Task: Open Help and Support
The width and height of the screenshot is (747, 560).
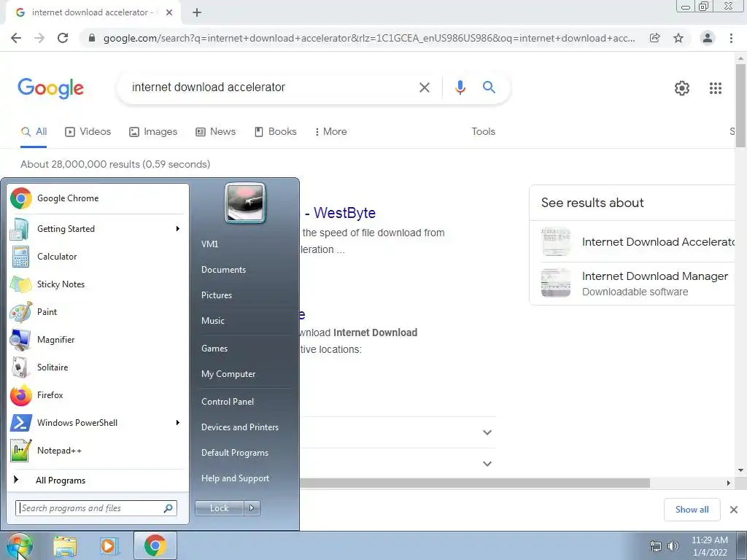Action: click(x=235, y=478)
